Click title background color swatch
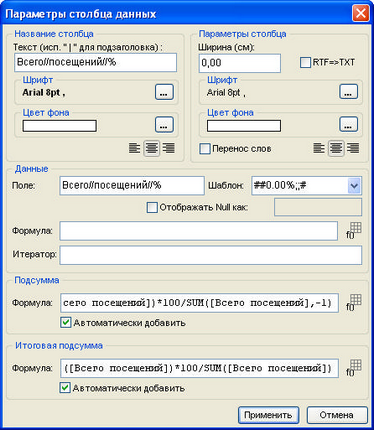 [60, 126]
